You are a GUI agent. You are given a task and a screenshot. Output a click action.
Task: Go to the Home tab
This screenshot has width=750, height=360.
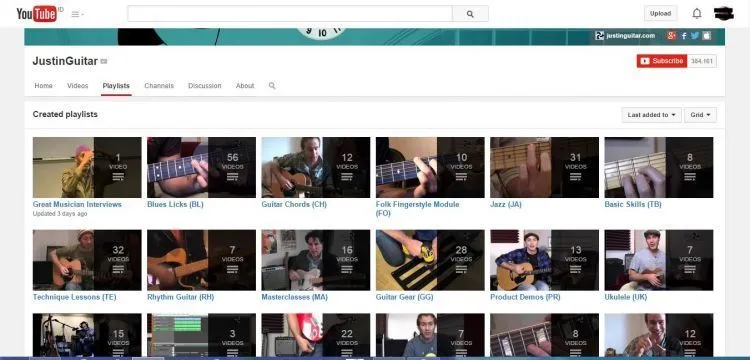click(x=44, y=86)
